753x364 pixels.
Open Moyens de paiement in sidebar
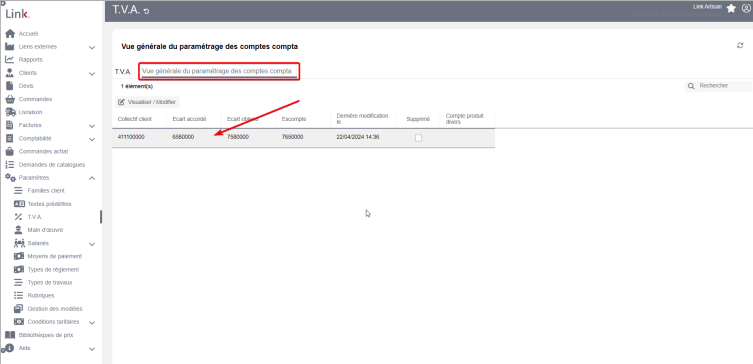[x=55, y=256]
